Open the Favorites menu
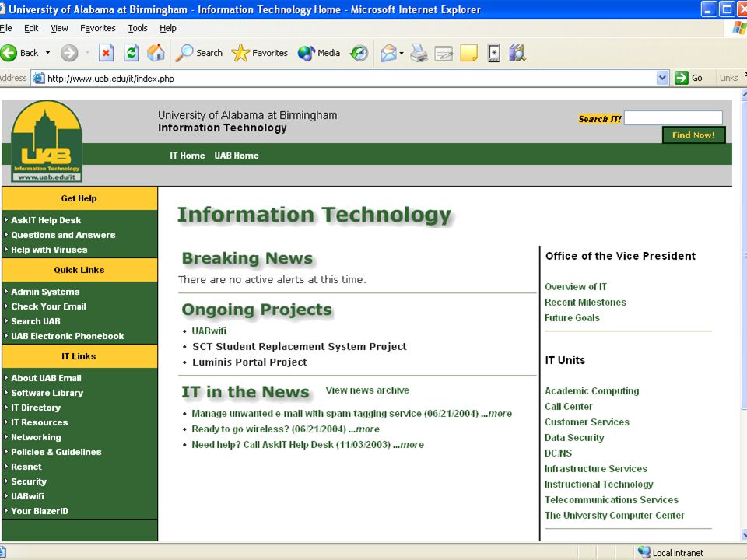Viewport: 747px width, 560px height. coord(98,28)
